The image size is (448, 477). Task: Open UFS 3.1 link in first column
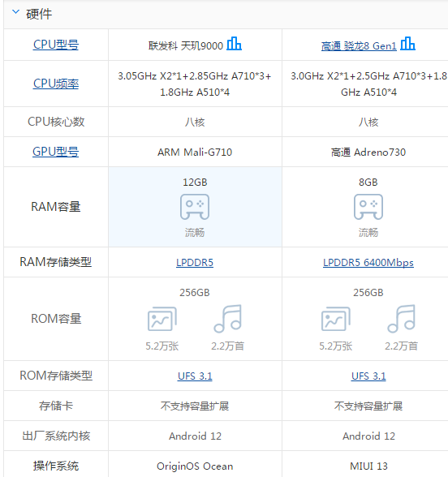point(195,376)
